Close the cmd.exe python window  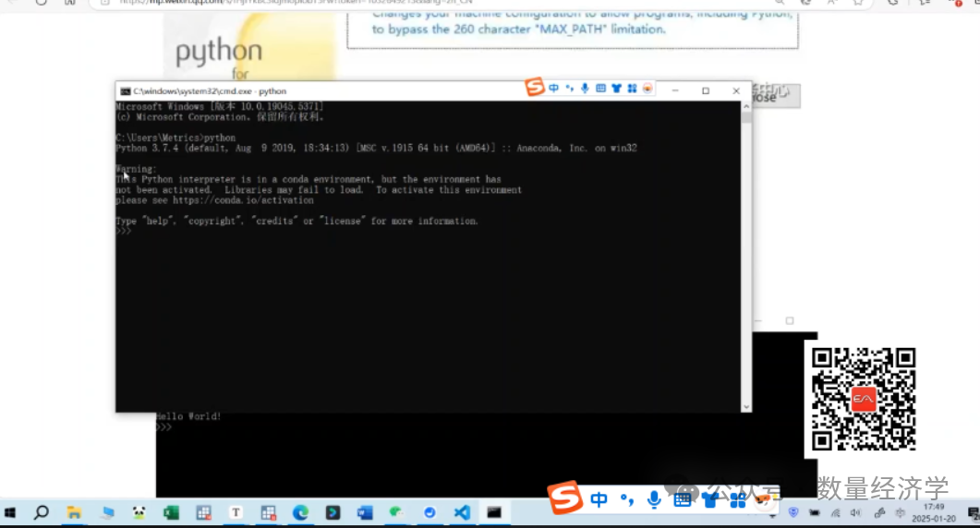(x=736, y=90)
